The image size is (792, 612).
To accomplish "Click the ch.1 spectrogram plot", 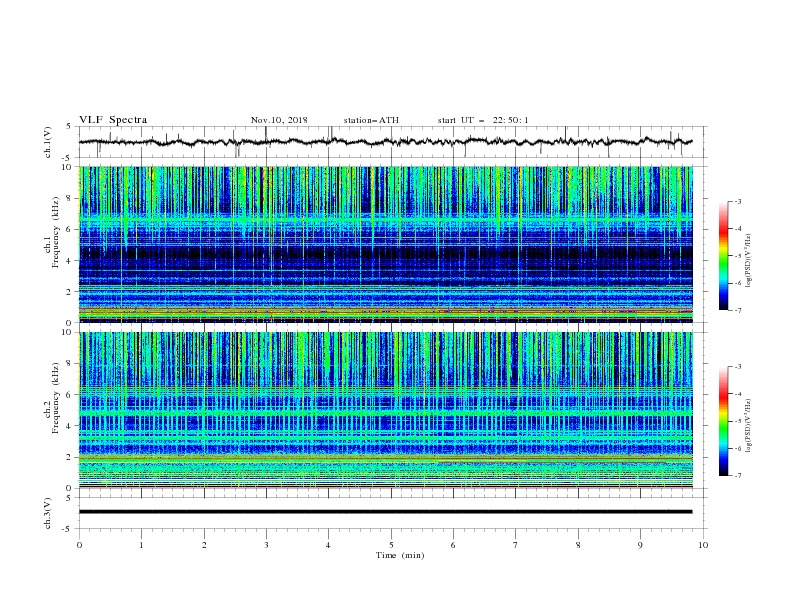I will pos(386,244).
